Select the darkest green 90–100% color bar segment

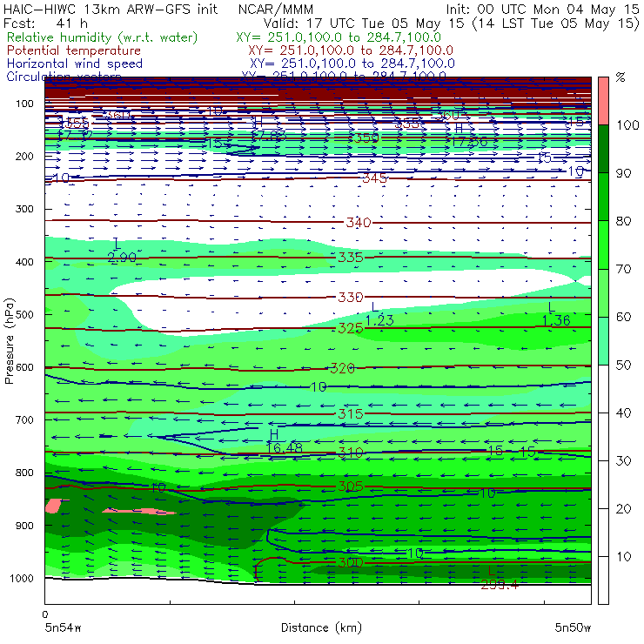click(603, 149)
